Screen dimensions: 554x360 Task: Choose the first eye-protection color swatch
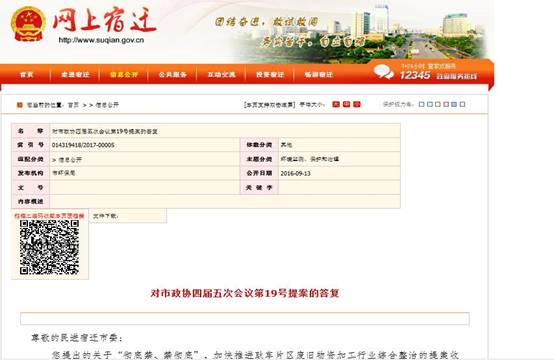point(422,104)
